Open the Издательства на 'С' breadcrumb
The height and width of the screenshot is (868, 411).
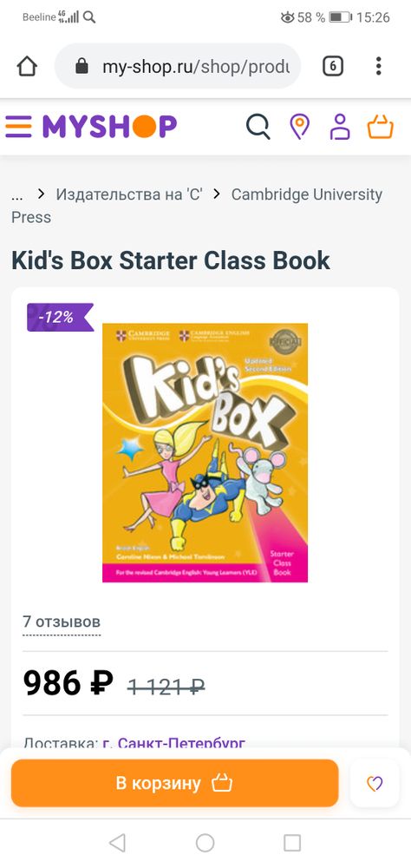point(129,194)
